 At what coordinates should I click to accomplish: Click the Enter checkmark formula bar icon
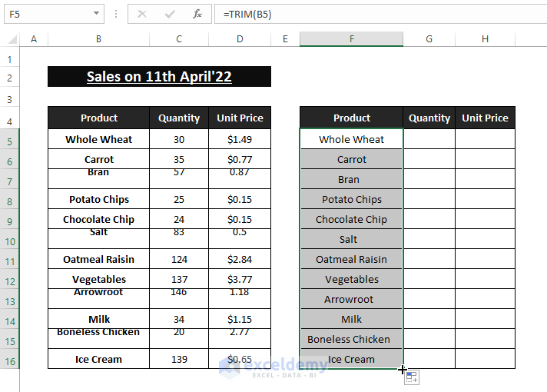(x=170, y=14)
